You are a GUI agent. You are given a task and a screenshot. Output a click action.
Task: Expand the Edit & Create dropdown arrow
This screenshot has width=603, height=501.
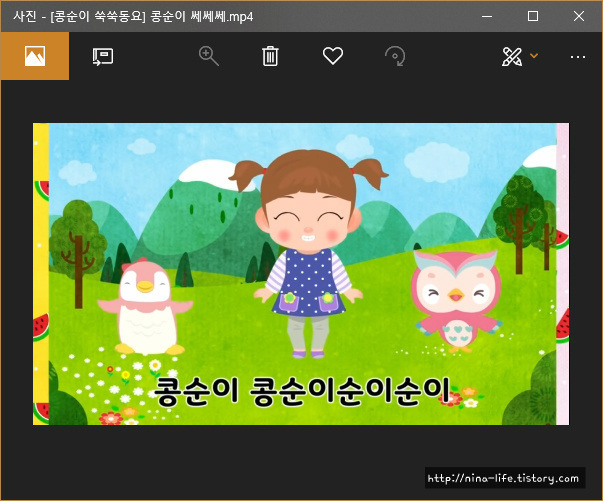click(x=534, y=56)
